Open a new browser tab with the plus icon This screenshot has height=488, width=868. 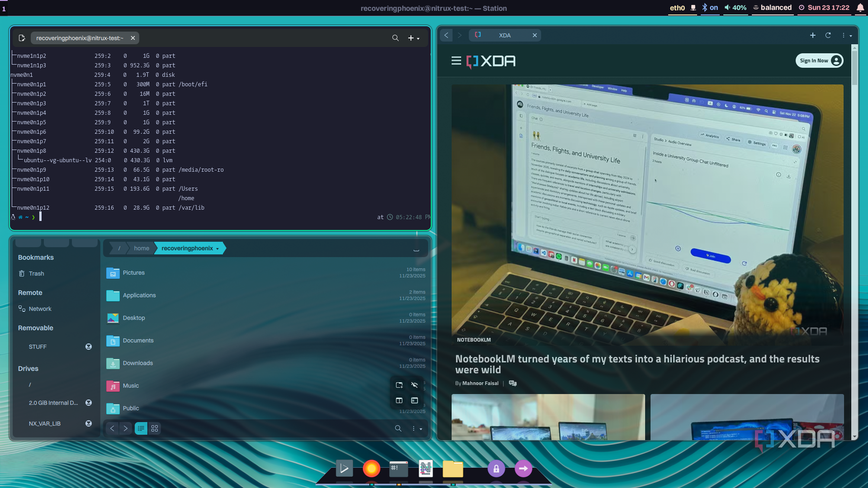pyautogui.click(x=812, y=35)
